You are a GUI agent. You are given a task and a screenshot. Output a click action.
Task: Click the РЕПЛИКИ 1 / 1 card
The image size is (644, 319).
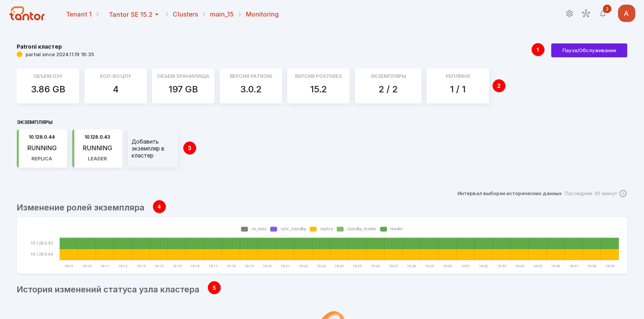[458, 86]
